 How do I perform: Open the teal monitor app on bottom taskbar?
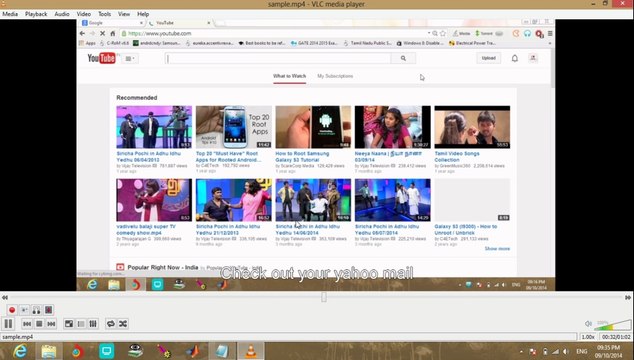(106, 351)
